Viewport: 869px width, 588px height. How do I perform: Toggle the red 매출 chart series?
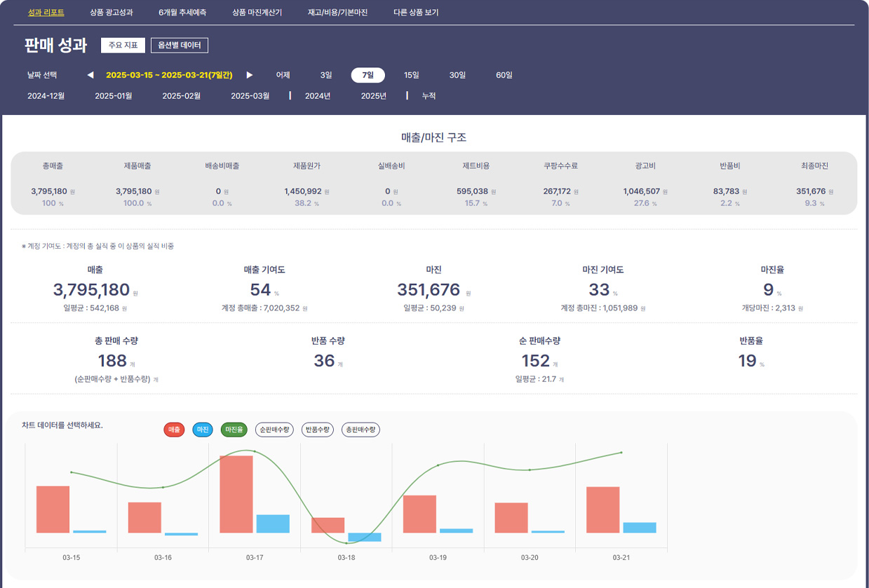(x=174, y=430)
